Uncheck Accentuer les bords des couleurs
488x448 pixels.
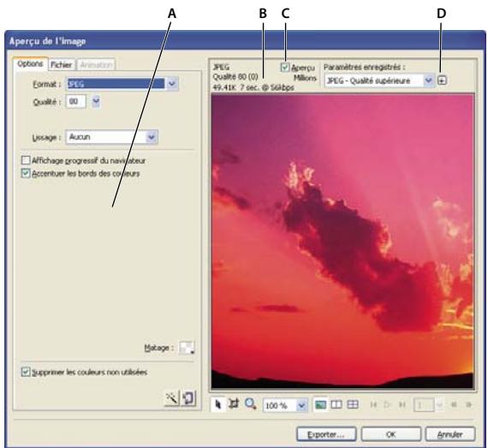pyautogui.click(x=26, y=173)
